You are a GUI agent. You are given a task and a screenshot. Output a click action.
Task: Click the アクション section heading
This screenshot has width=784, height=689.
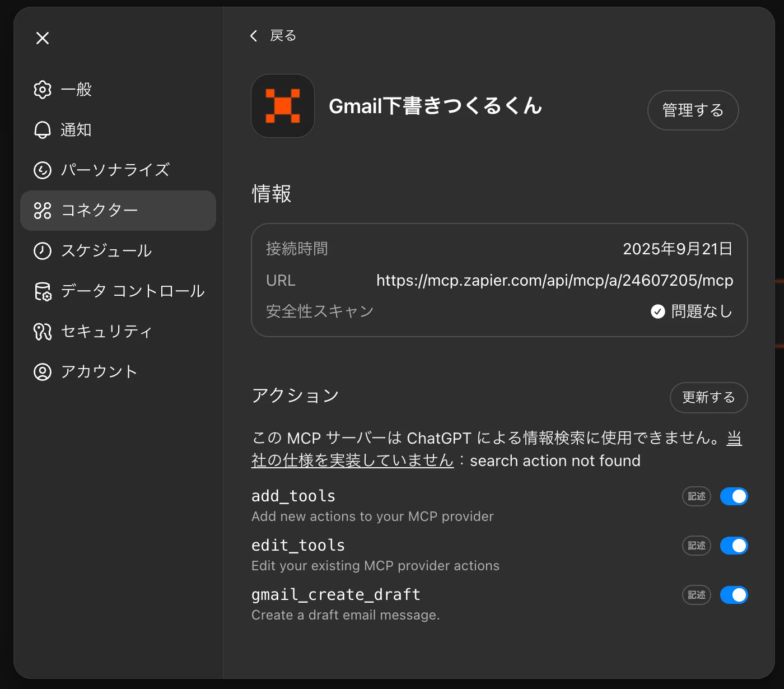[295, 395]
